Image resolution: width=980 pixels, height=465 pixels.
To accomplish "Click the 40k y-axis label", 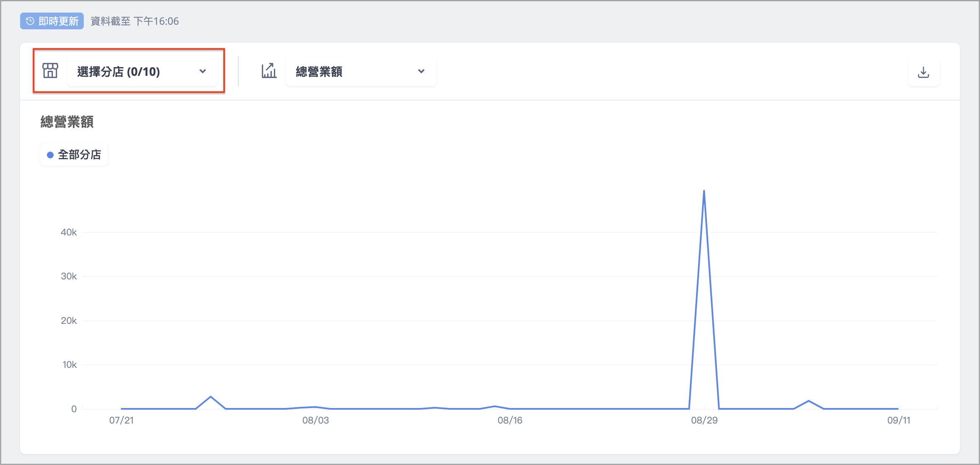I will (69, 232).
